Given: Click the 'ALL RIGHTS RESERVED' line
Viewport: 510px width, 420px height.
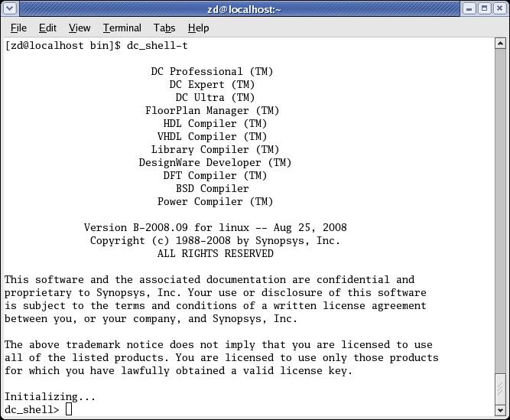Looking at the screenshot, I should (x=215, y=254).
